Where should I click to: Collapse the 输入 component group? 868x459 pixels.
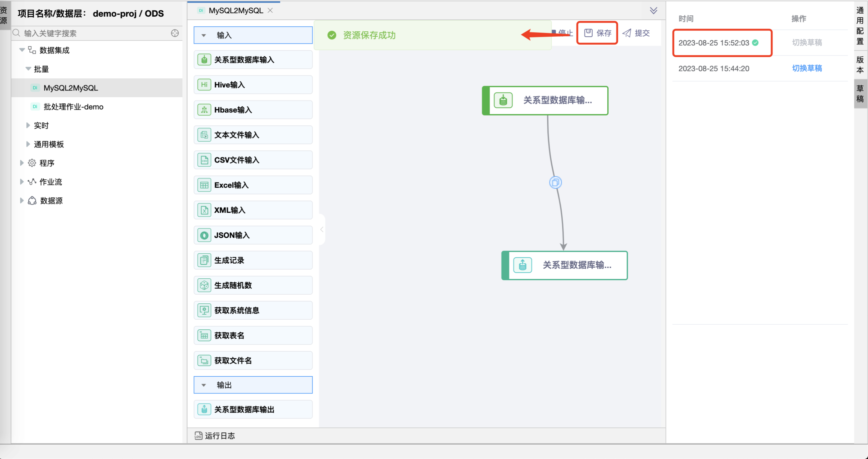point(203,35)
